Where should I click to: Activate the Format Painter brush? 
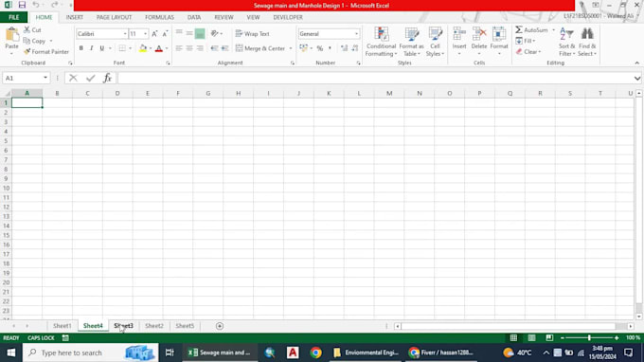tap(27, 52)
